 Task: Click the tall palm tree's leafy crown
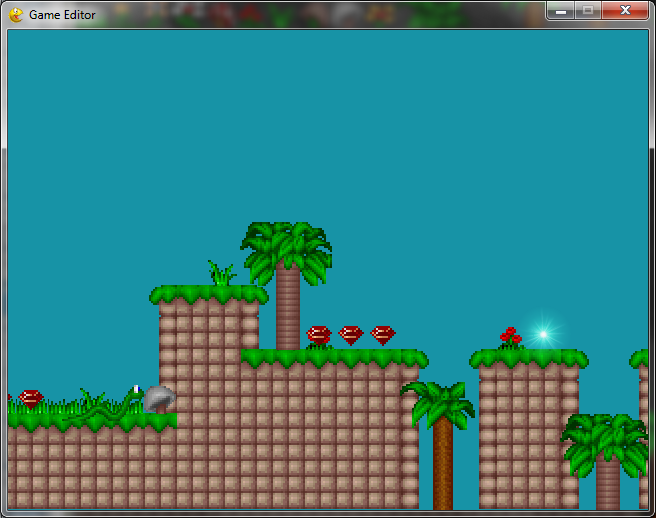pyautogui.click(x=287, y=253)
